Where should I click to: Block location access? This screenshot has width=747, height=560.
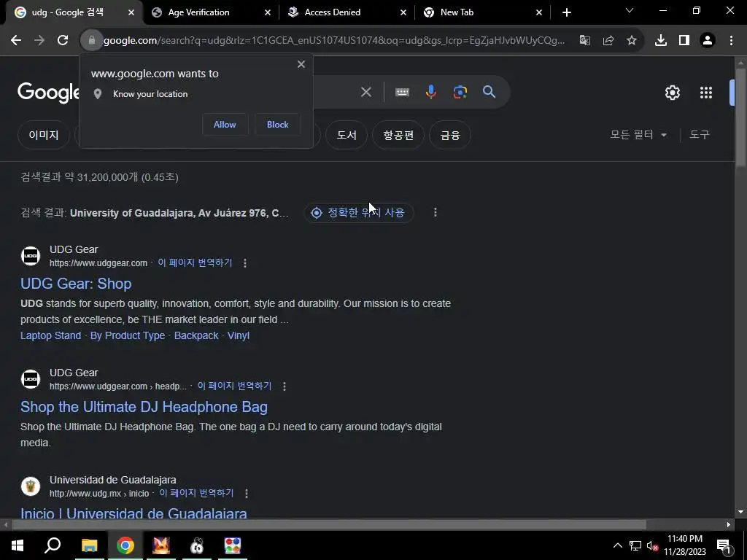pos(278,125)
